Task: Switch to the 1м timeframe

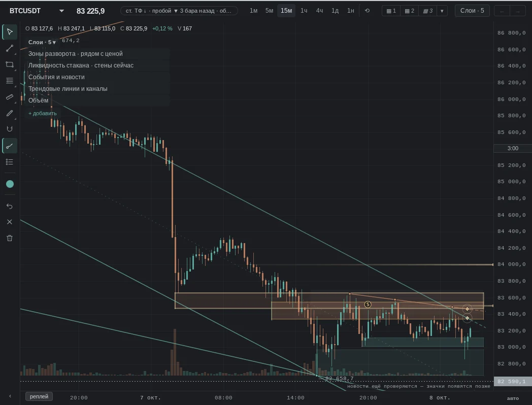Action: tap(253, 11)
